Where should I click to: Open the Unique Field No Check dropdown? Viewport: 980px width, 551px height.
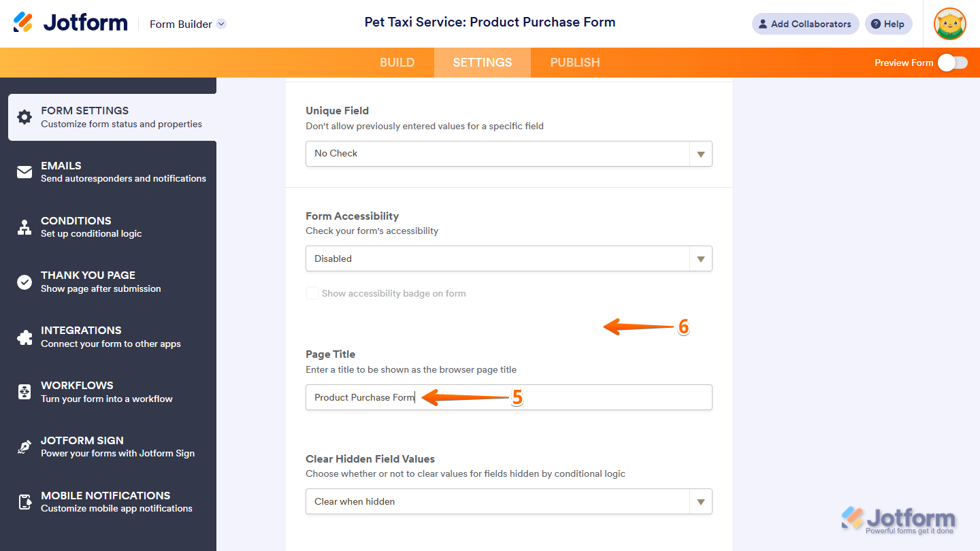[x=508, y=154]
